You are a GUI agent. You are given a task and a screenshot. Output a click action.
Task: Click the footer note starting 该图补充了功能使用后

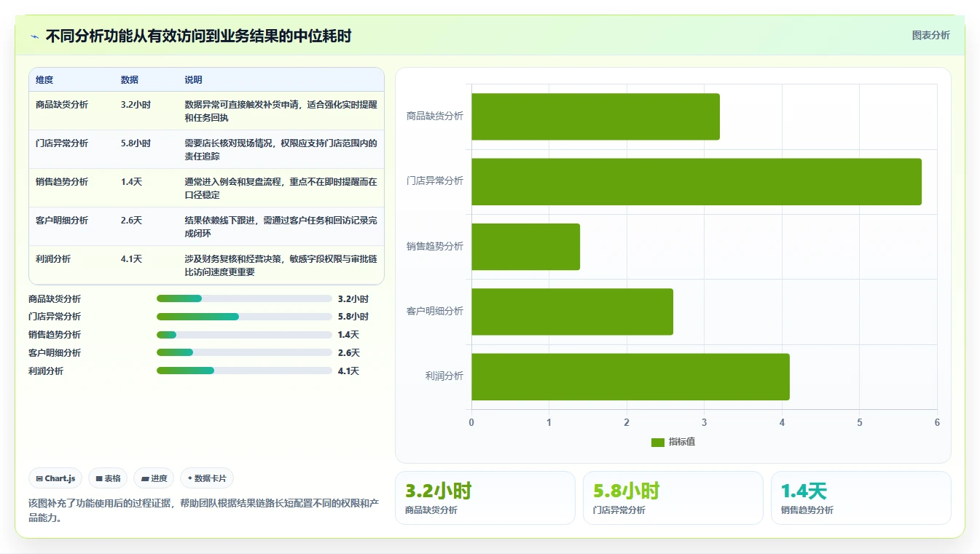click(204, 511)
